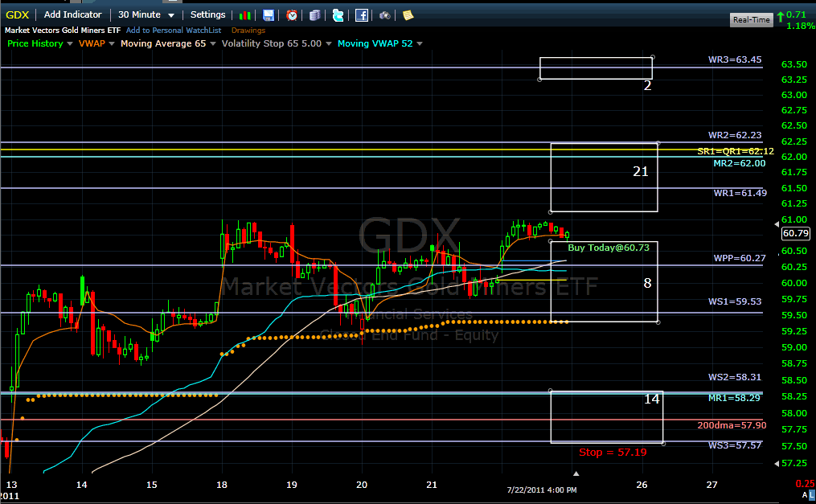Click the red Stop = 57.19 annotation
Viewport: 816px width, 504px height.
point(613,453)
